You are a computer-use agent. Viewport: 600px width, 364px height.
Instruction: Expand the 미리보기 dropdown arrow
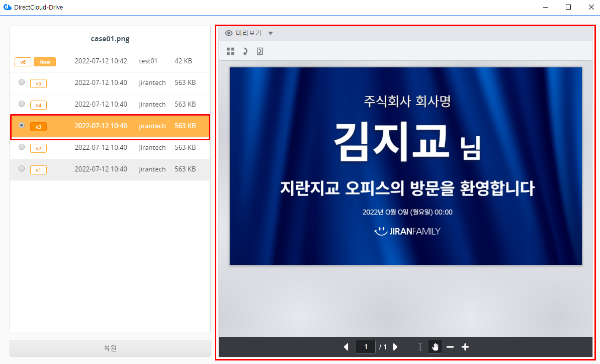271,33
